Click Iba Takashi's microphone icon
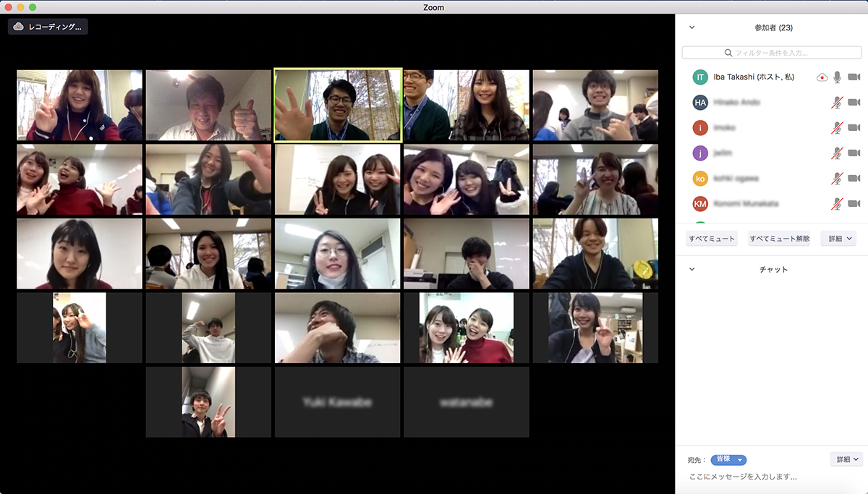868x494 pixels. (x=837, y=77)
